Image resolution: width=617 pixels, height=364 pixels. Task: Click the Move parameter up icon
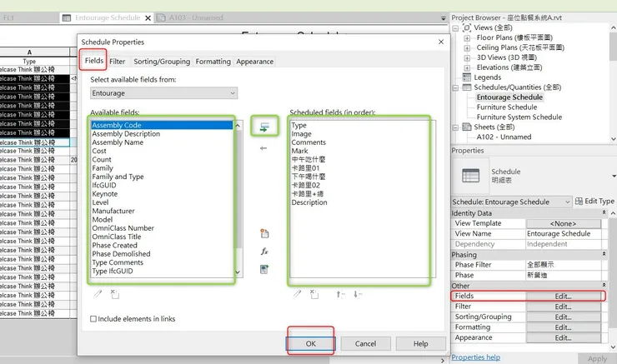pos(340,294)
